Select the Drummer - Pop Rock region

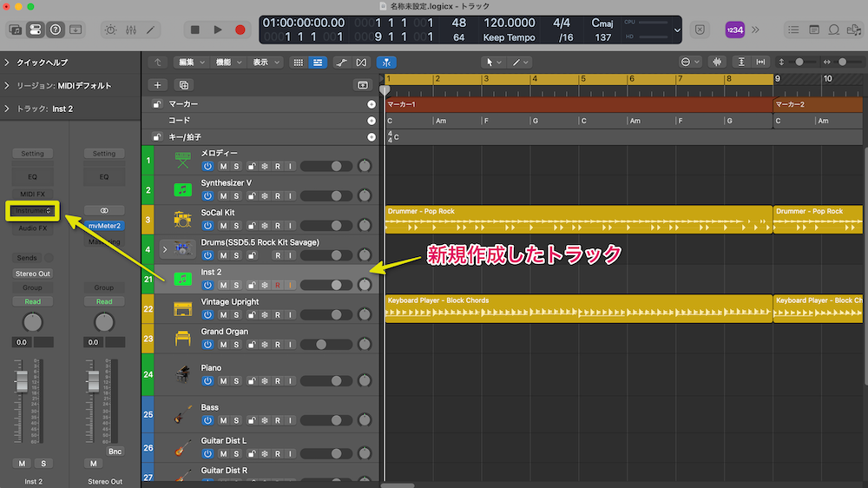(578, 220)
